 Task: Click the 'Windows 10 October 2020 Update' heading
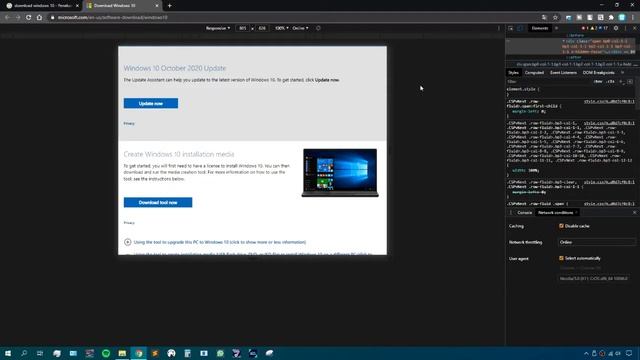tap(175, 68)
